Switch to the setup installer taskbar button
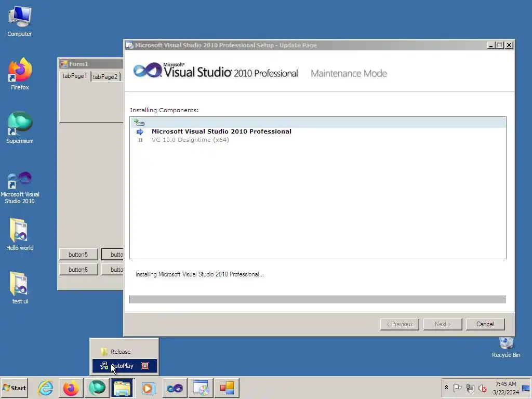The height and width of the screenshot is (399, 532). pos(201,388)
